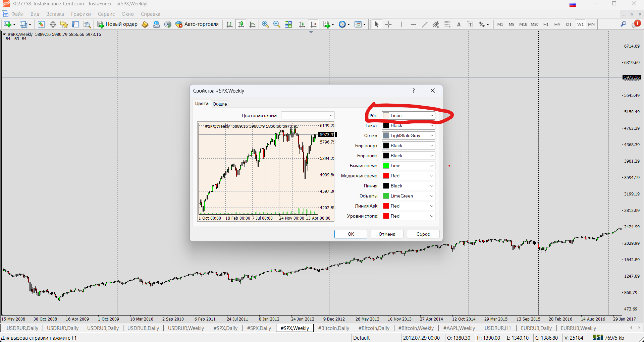Select the equidistant channel tool
The height and width of the screenshot is (342, 644).
tap(436, 24)
